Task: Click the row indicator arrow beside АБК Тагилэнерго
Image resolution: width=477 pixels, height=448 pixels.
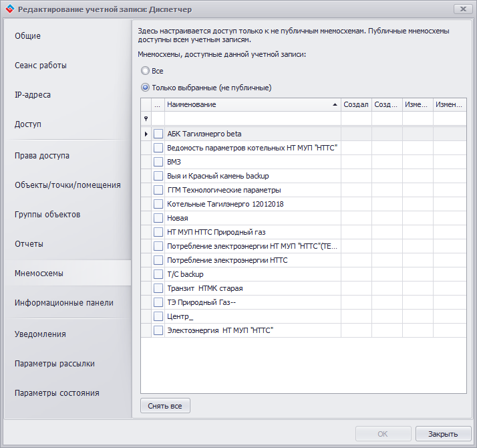Action: [146, 134]
